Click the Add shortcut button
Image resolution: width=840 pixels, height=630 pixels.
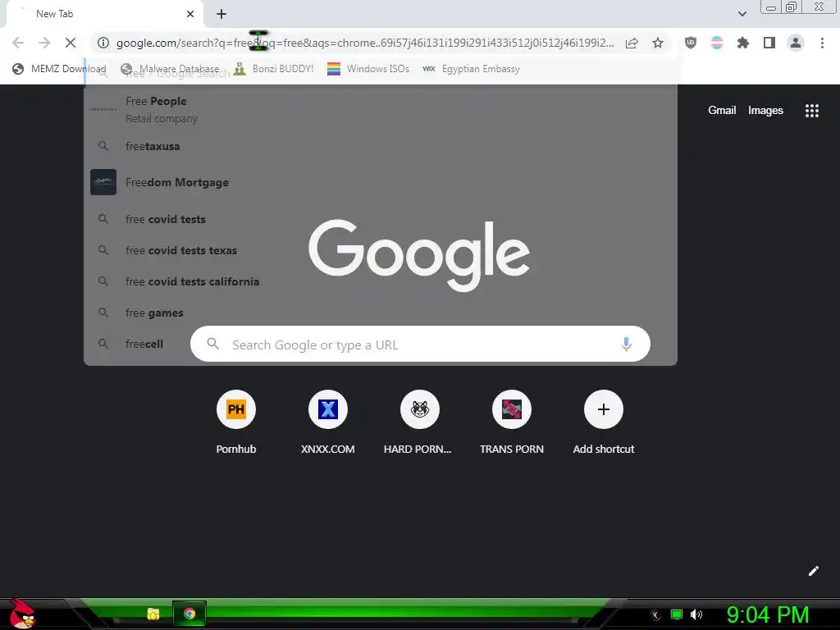603,422
